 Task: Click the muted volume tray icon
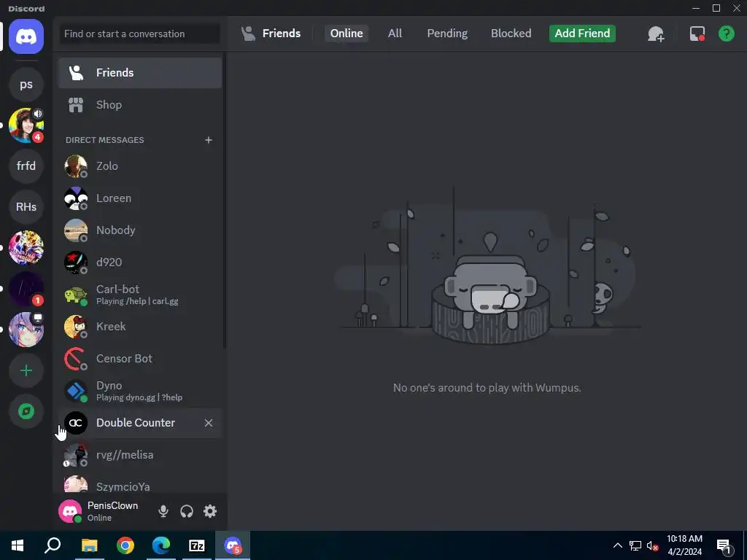click(x=652, y=545)
